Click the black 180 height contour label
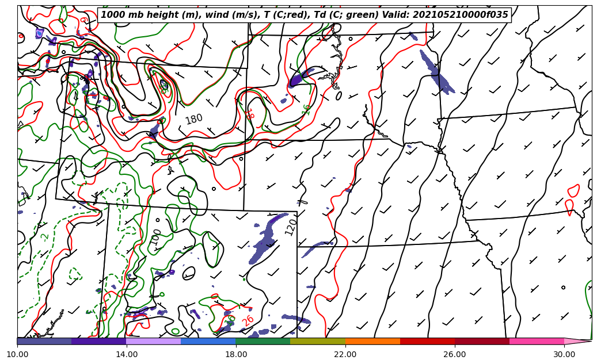The image size is (597, 364). (194, 119)
